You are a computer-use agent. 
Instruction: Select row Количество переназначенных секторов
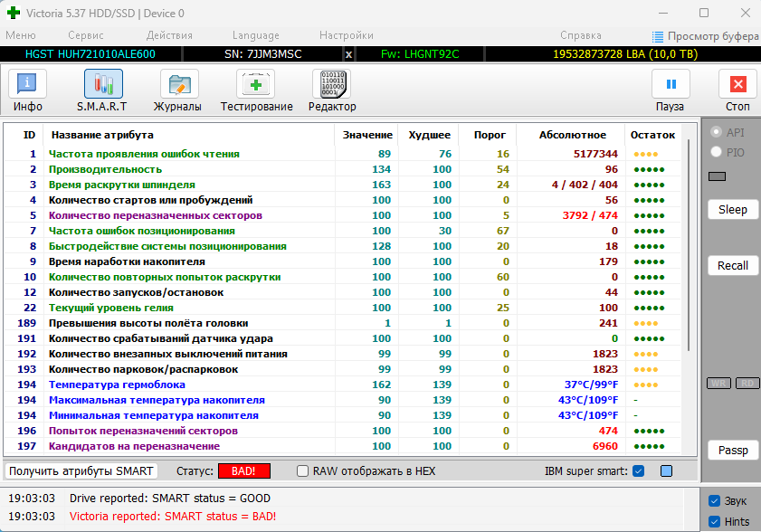(343, 215)
